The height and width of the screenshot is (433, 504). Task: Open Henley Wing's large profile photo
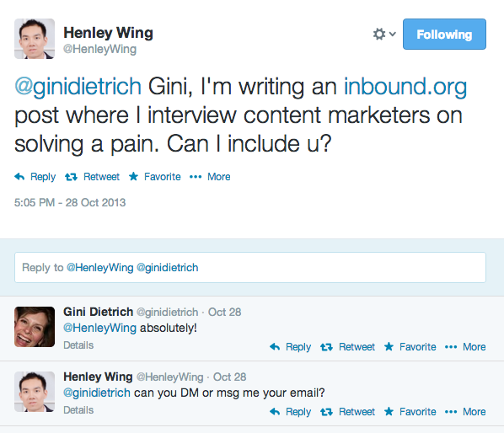tap(35, 39)
